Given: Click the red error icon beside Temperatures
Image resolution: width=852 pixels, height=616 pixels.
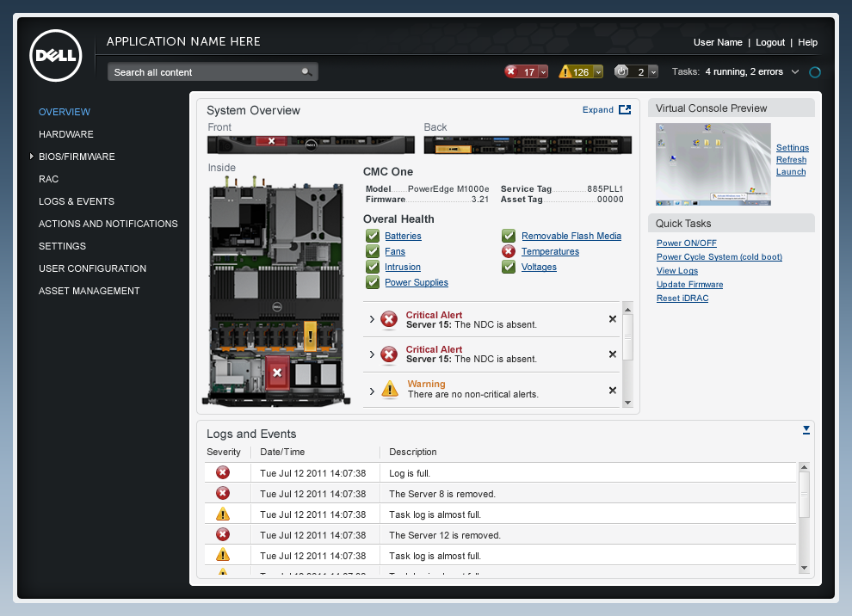Looking at the screenshot, I should pyautogui.click(x=508, y=251).
